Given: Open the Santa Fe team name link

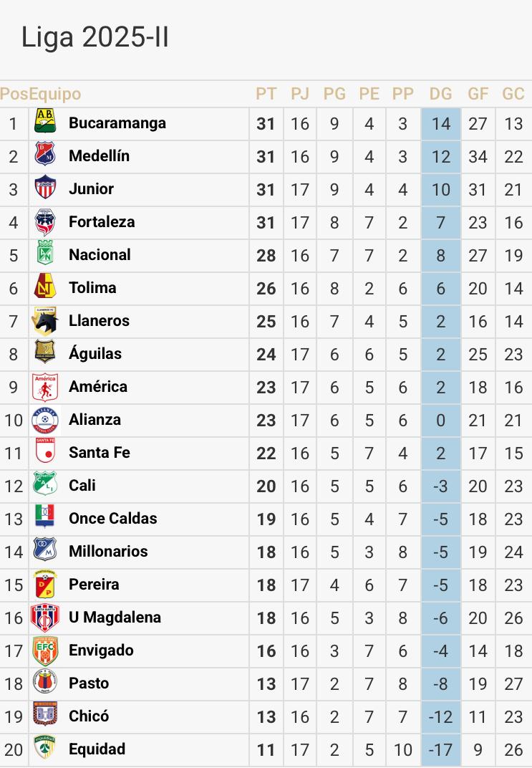Looking at the screenshot, I should [x=99, y=452].
